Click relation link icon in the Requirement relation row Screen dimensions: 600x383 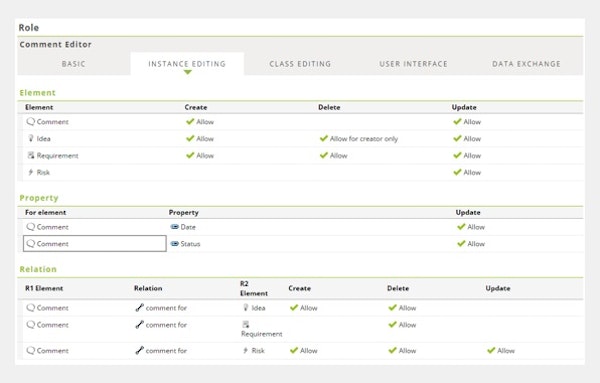click(140, 324)
